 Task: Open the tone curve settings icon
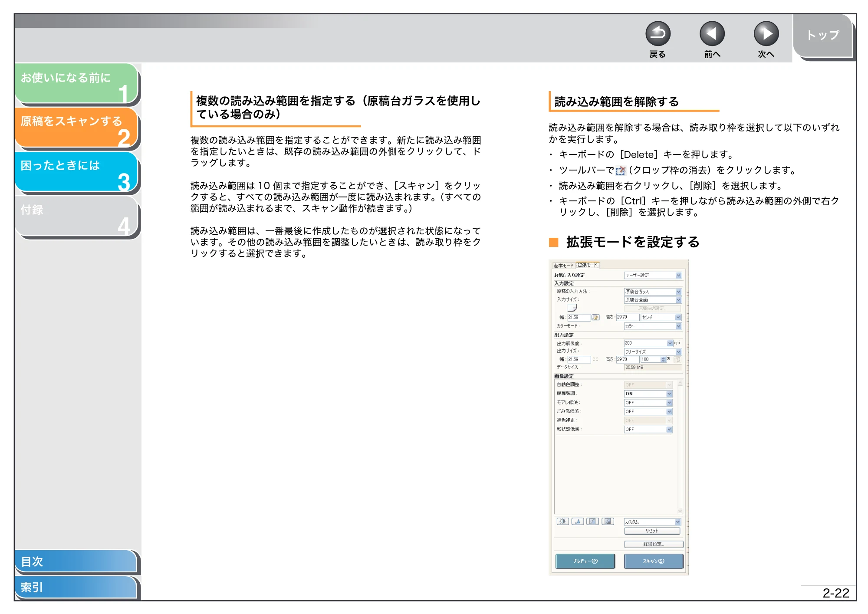592,521
